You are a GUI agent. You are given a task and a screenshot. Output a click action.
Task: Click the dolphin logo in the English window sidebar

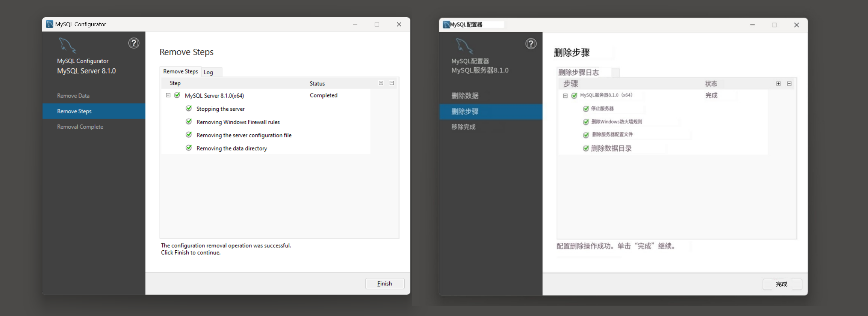click(67, 45)
